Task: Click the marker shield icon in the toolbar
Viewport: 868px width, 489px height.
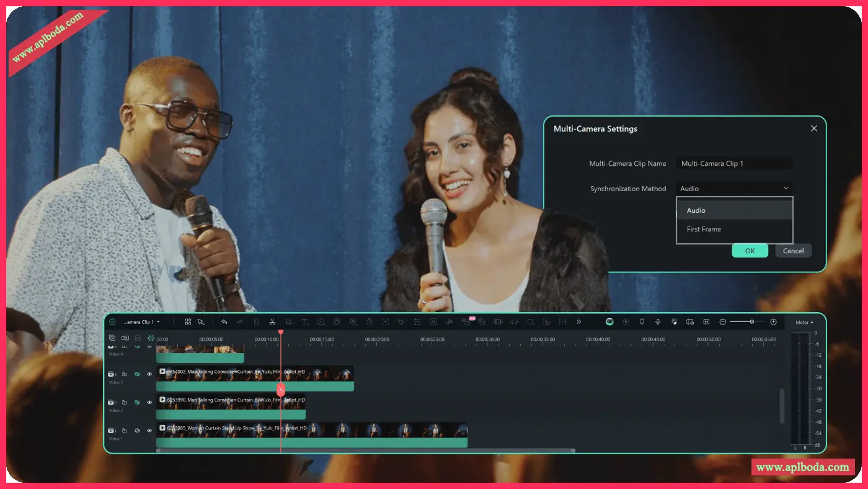Action: [x=642, y=322]
